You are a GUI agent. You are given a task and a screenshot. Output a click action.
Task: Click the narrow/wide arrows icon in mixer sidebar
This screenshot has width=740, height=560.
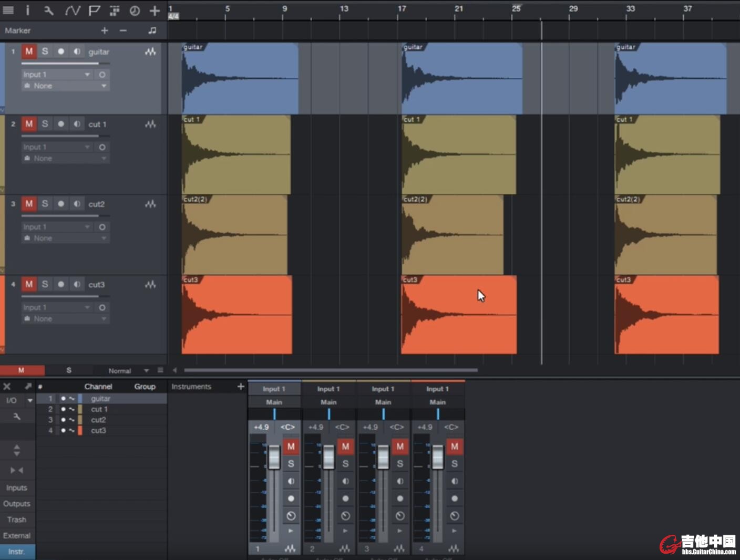click(17, 470)
